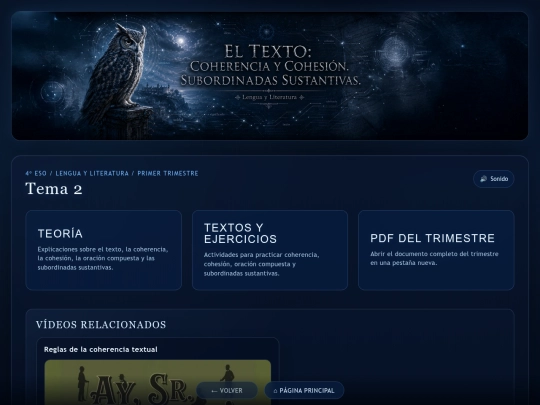This screenshot has width=540, height=405.
Task: Go to PÁGINA PRINCIPAL
Action: [304, 391]
